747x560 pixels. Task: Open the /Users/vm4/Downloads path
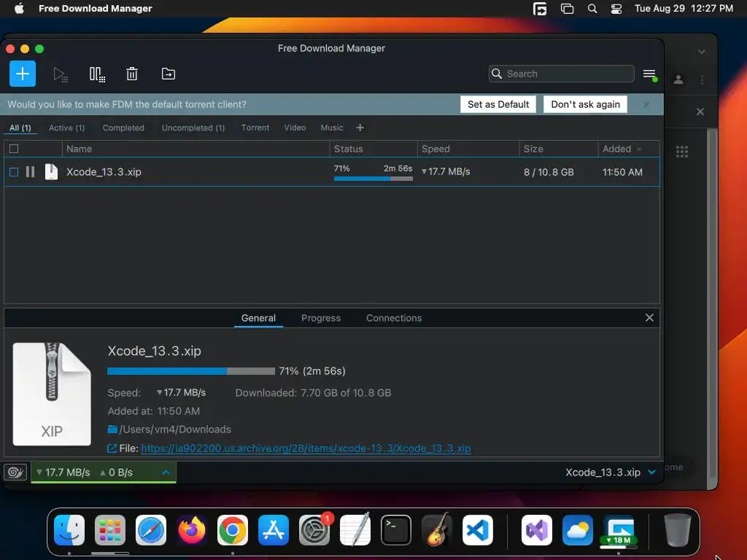(175, 429)
